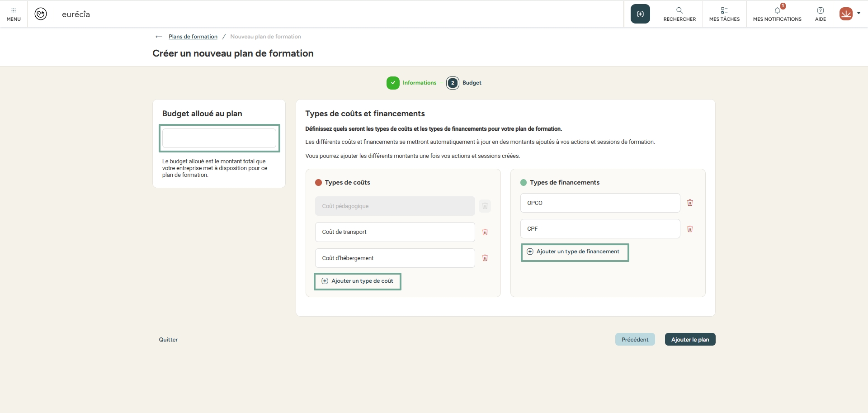Click Ajouter un type de financement
The image size is (868, 413).
coord(574,252)
